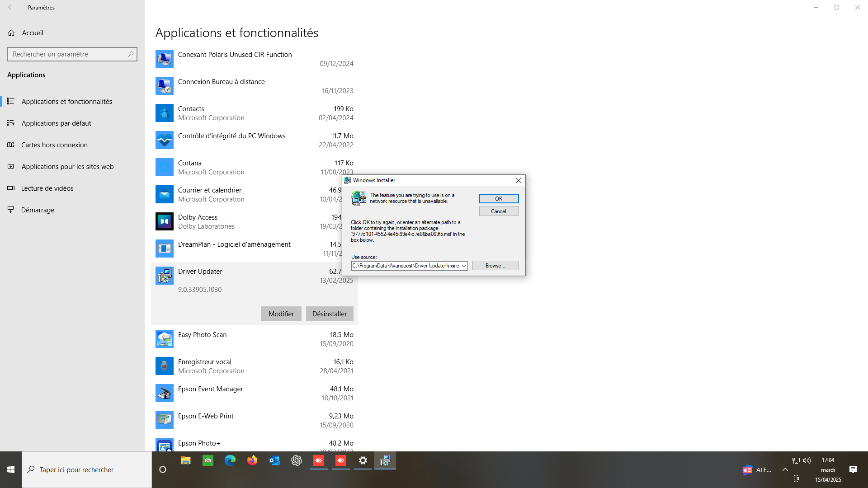The image size is (868, 488).
Task: Click Cancel in Windows Installer dialog
Action: [499, 211]
